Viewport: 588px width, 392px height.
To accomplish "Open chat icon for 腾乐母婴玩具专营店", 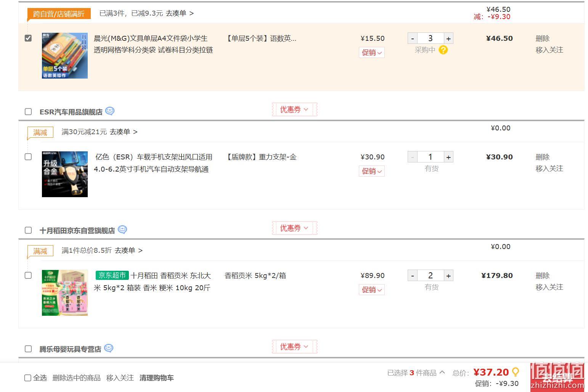I will point(109,348).
